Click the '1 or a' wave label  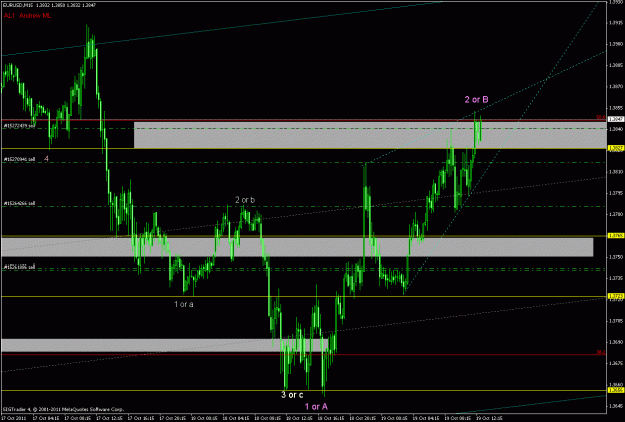pos(184,304)
